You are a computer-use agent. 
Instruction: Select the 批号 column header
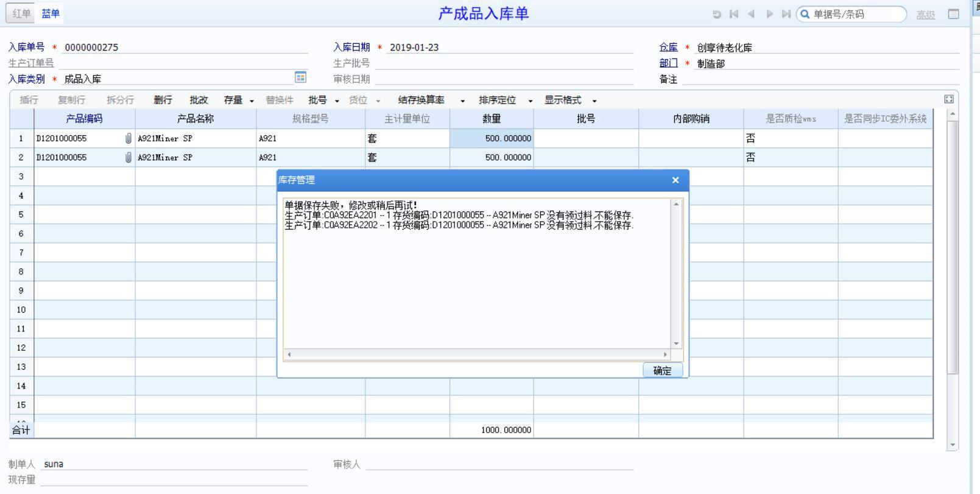tap(586, 119)
